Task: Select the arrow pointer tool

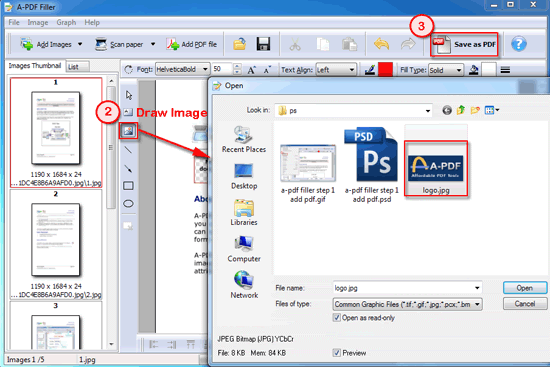Action: point(129,95)
